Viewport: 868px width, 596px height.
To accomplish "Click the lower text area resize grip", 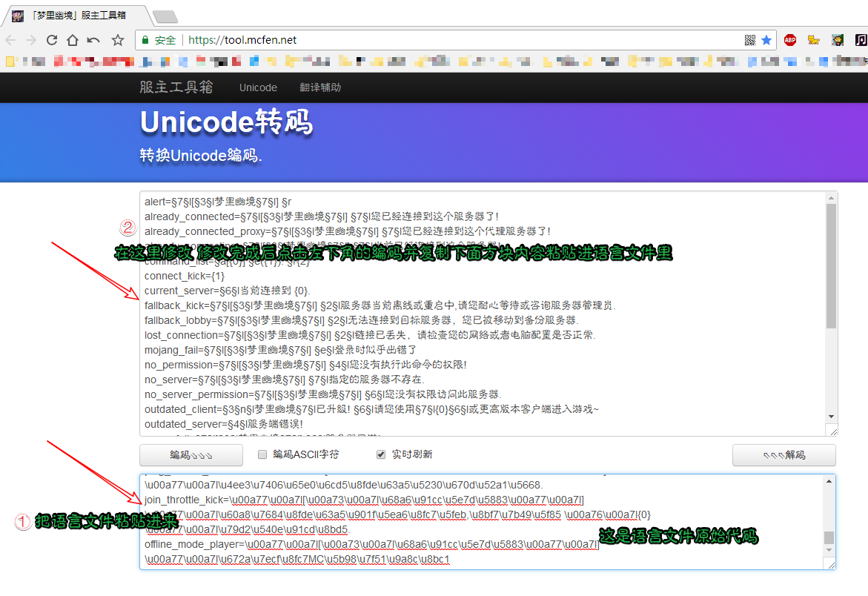I will point(831,564).
